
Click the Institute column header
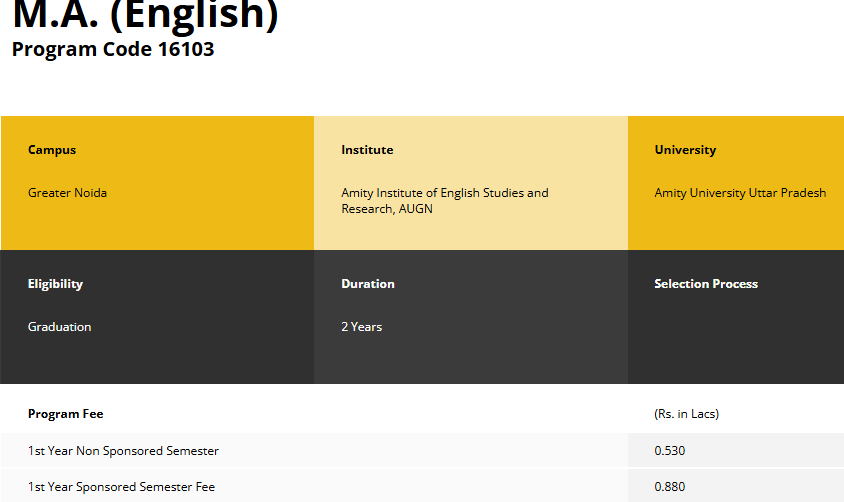coord(367,150)
